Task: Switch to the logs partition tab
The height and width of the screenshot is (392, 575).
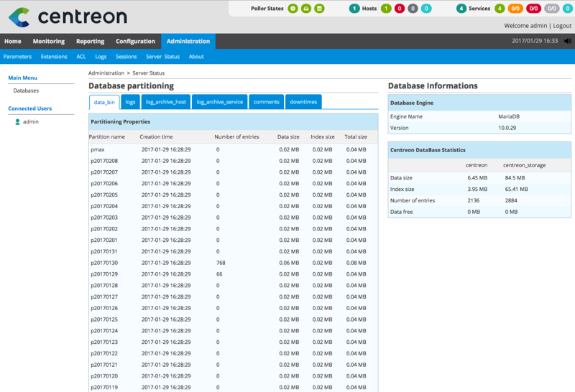Action: coord(130,102)
